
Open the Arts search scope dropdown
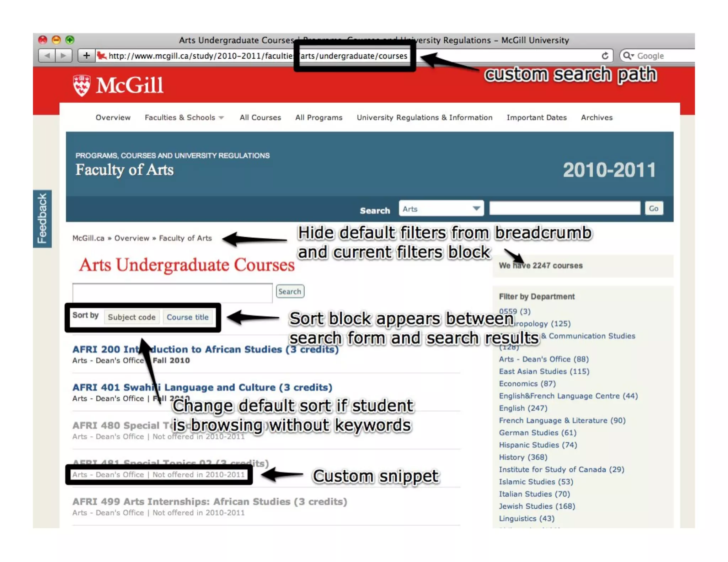click(441, 209)
